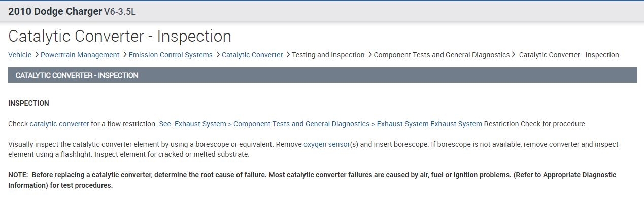Click the bold INSPECTION subheading
The width and height of the screenshot is (644, 204).
coord(28,103)
